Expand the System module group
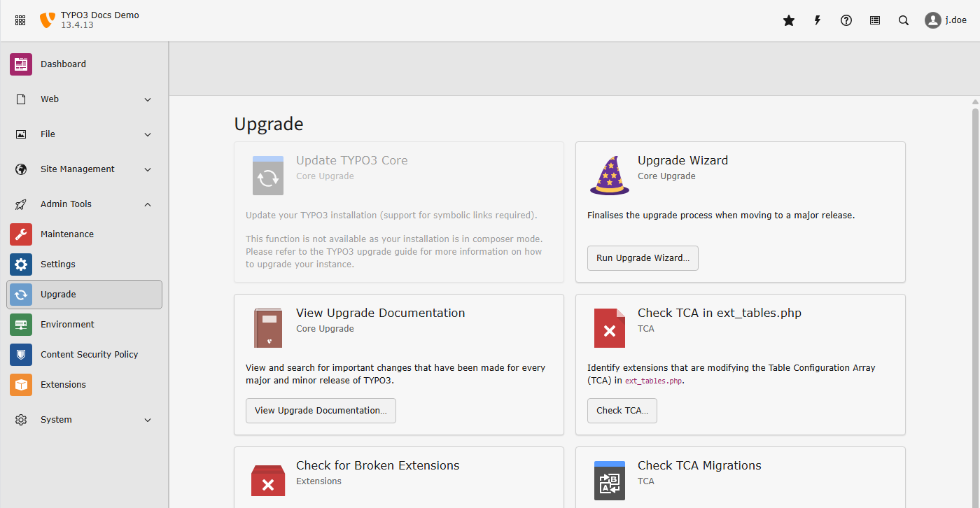This screenshot has height=508, width=980. pyautogui.click(x=85, y=420)
